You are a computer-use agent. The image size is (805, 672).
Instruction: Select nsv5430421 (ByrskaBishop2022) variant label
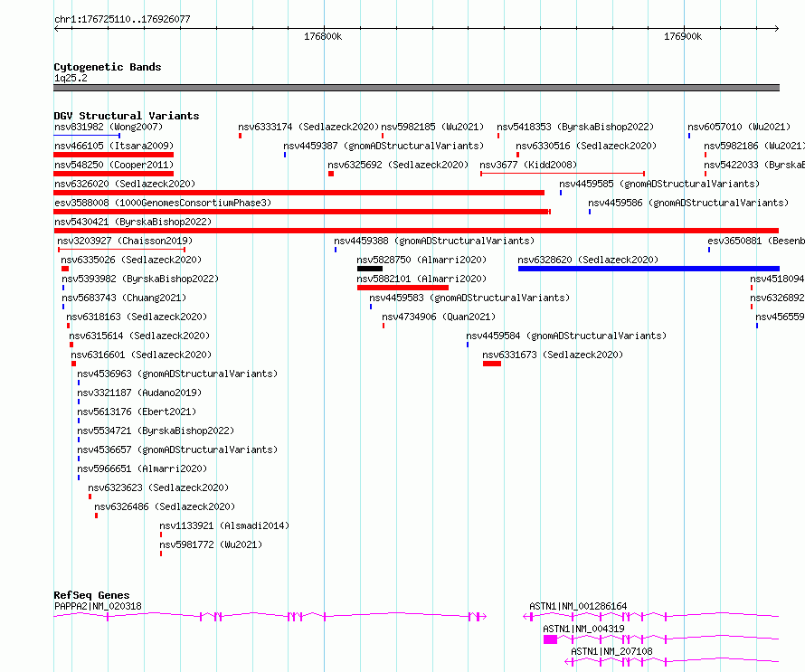point(133,222)
